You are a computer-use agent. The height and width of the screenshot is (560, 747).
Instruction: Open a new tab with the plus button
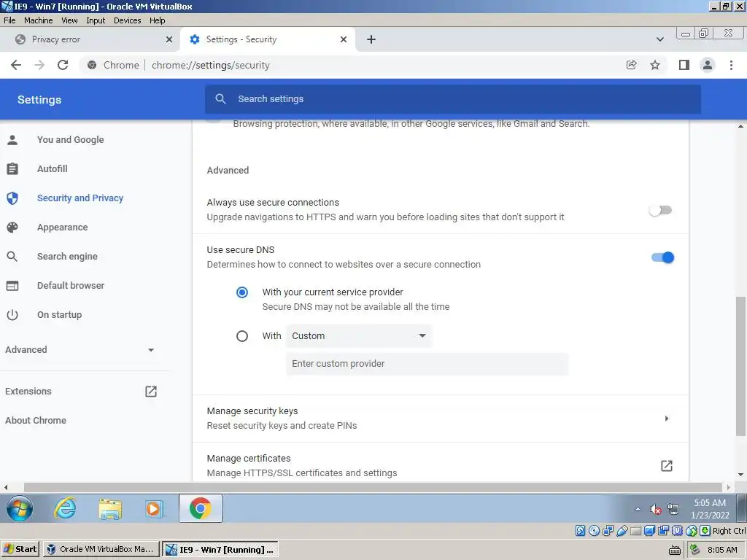coord(371,39)
